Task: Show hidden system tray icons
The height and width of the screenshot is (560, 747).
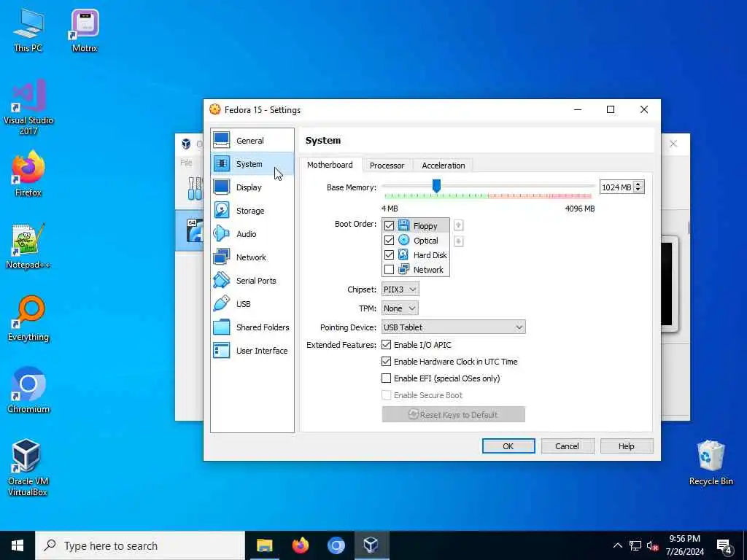Action: tap(617, 545)
